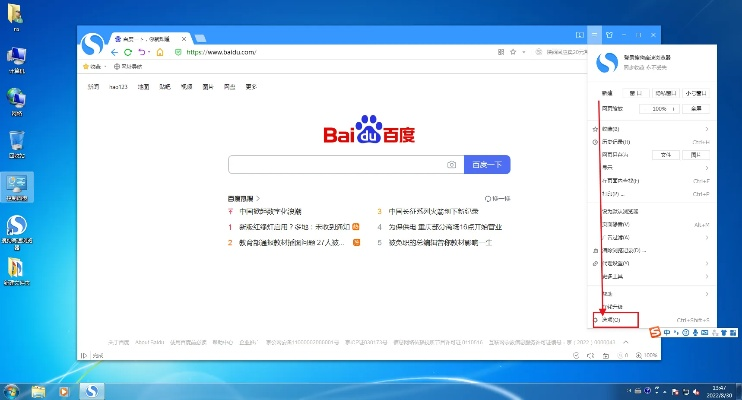This screenshot has height=400, width=742.
Task: Reload the page with the refresh icon
Action: tap(129, 52)
